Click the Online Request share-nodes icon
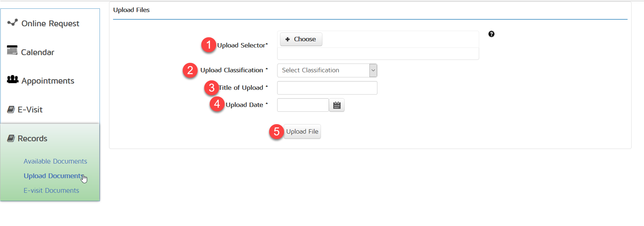The width and height of the screenshot is (644, 226). [x=12, y=23]
